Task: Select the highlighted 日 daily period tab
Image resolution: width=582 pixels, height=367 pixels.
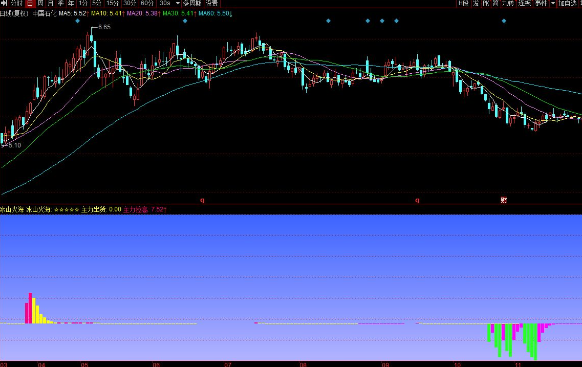Action: (x=30, y=3)
